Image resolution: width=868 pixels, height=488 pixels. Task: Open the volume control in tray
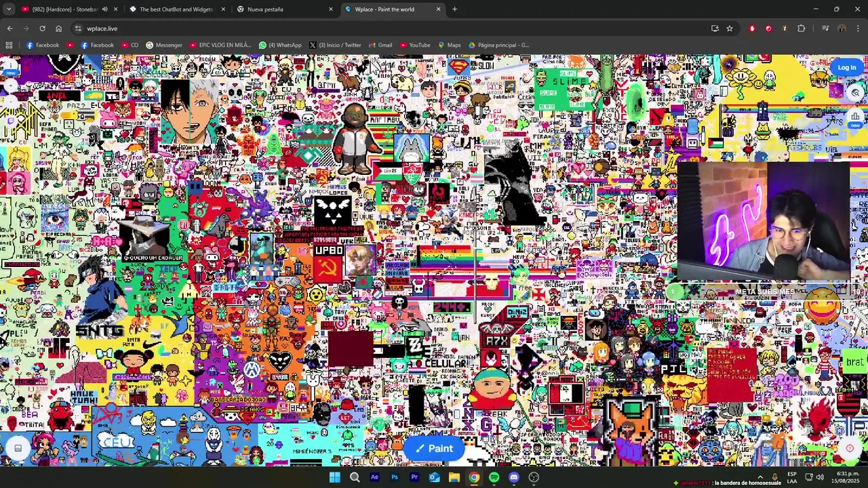click(x=821, y=477)
